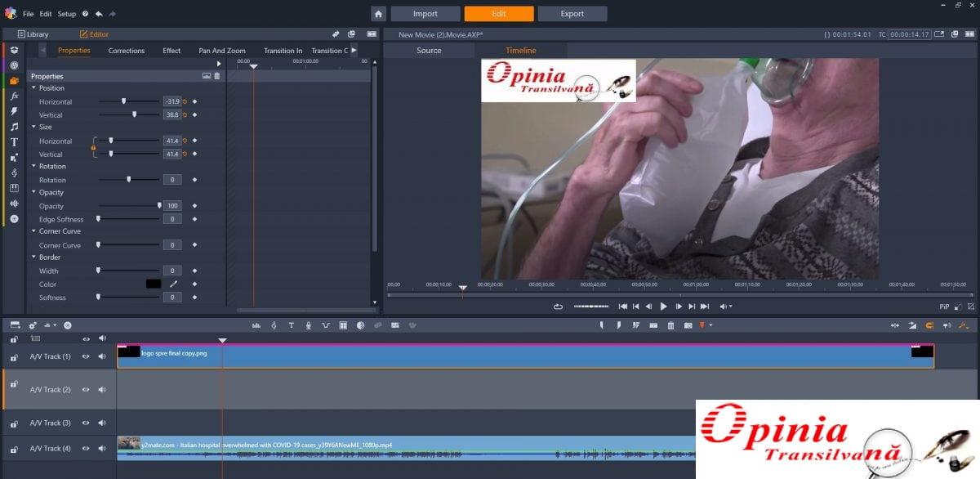Screen dimensions: 980x479
Task: Click the trash can icon on timeline toolbar
Action: click(670, 325)
